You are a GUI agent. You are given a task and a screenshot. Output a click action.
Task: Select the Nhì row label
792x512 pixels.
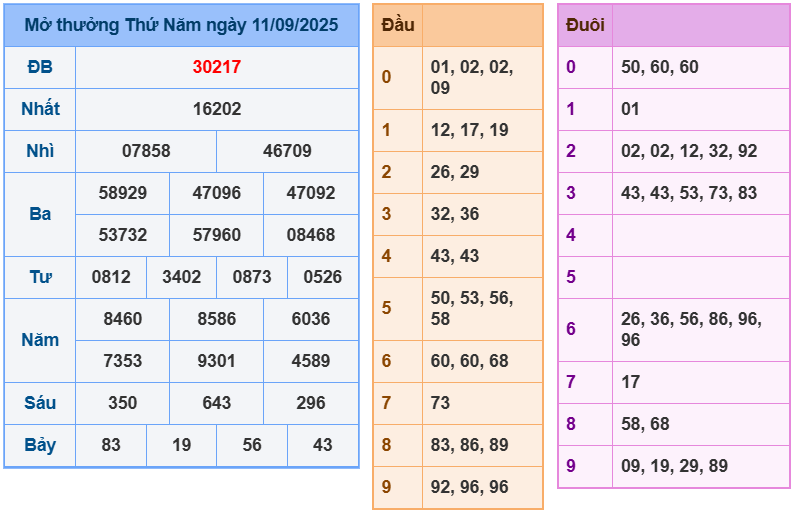pyautogui.click(x=40, y=151)
